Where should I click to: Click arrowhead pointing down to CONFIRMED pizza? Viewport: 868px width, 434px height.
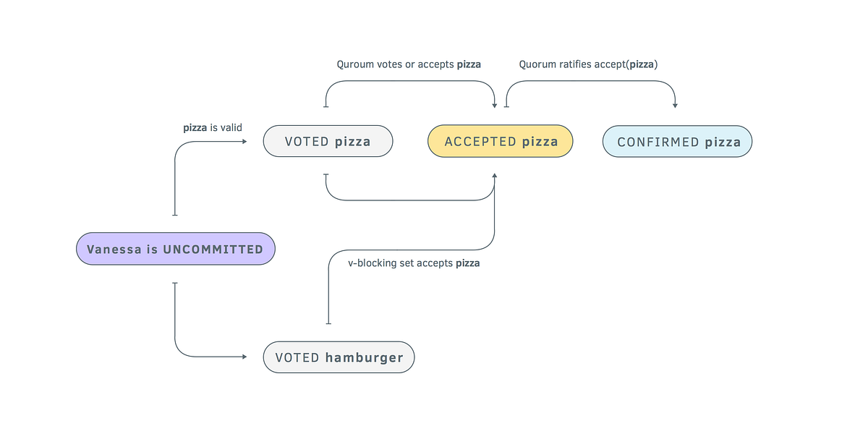pos(675,106)
